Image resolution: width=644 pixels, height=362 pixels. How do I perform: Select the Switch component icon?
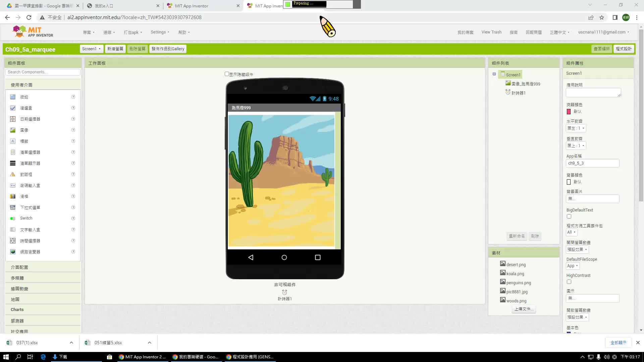(x=13, y=218)
